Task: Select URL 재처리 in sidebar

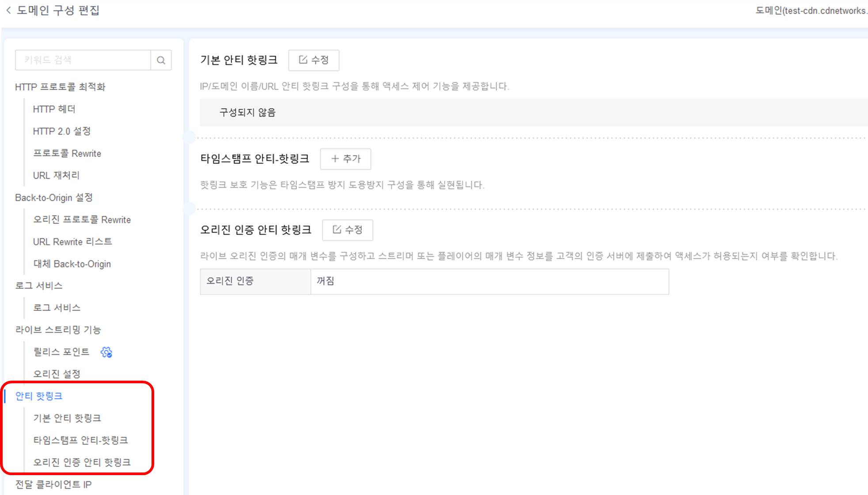Action: click(x=56, y=175)
